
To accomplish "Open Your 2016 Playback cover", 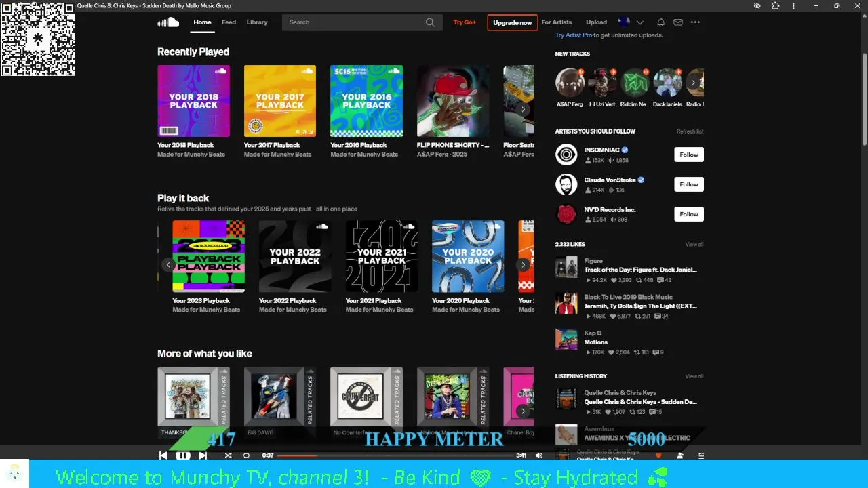I will pos(366,101).
